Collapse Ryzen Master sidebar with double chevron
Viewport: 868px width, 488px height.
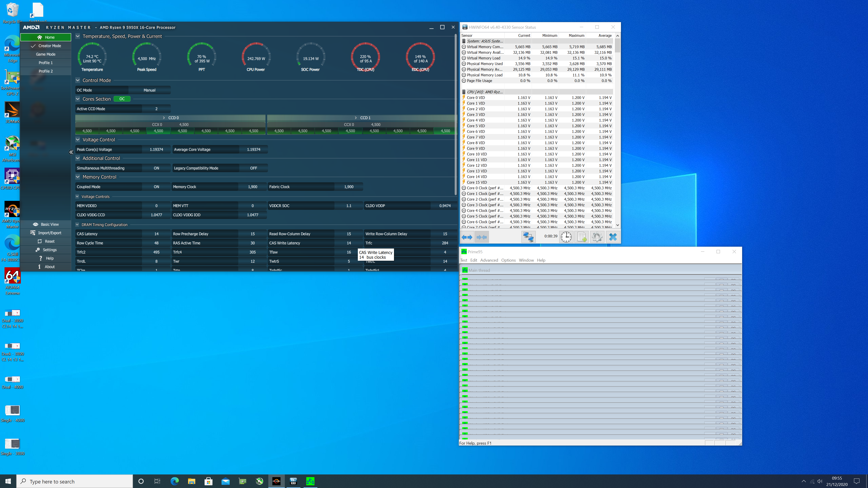pyautogui.click(x=71, y=152)
